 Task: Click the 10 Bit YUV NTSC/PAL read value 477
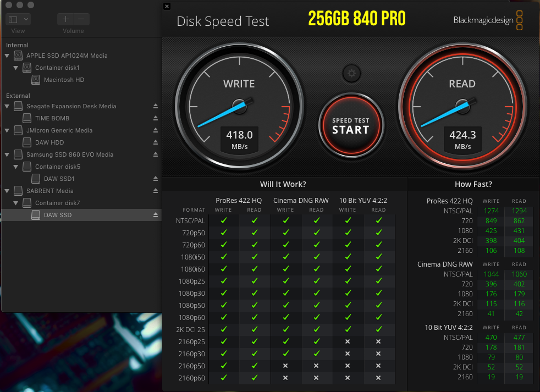[519, 337]
